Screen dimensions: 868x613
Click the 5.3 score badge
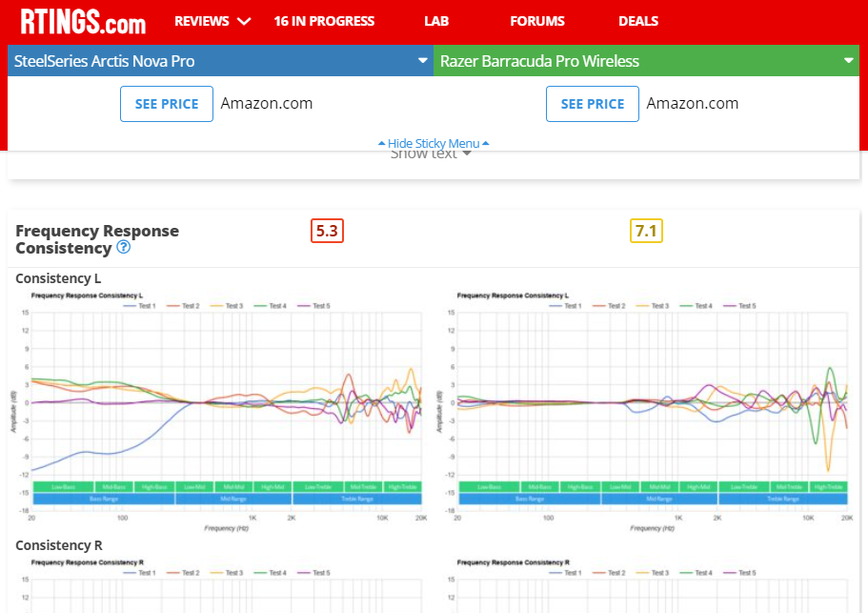327,231
